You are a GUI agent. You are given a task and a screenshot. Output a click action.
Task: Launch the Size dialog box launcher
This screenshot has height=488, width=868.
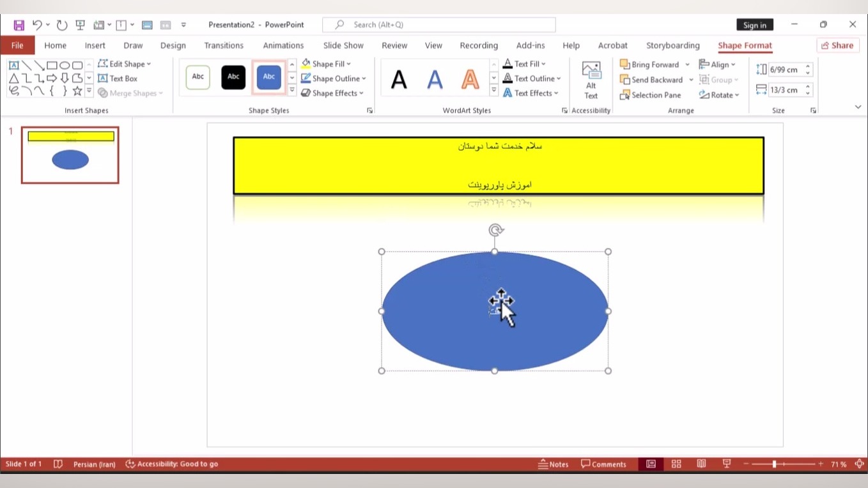point(813,111)
